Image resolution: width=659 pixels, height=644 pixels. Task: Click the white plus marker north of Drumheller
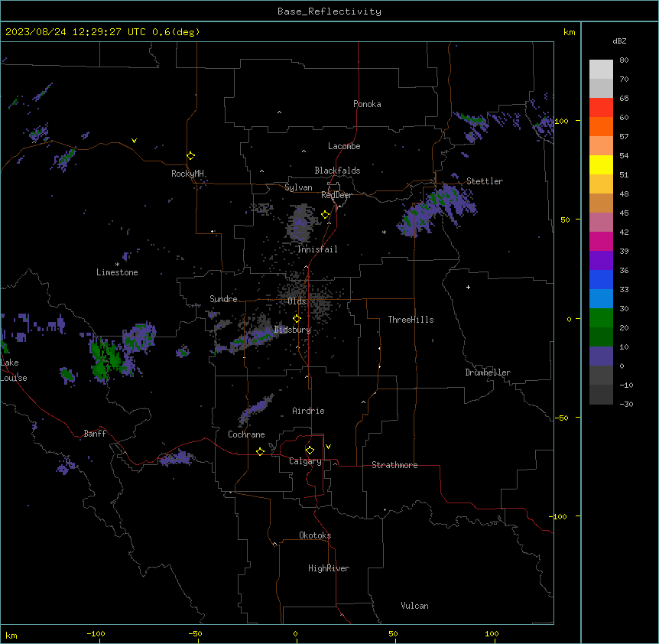click(x=468, y=287)
